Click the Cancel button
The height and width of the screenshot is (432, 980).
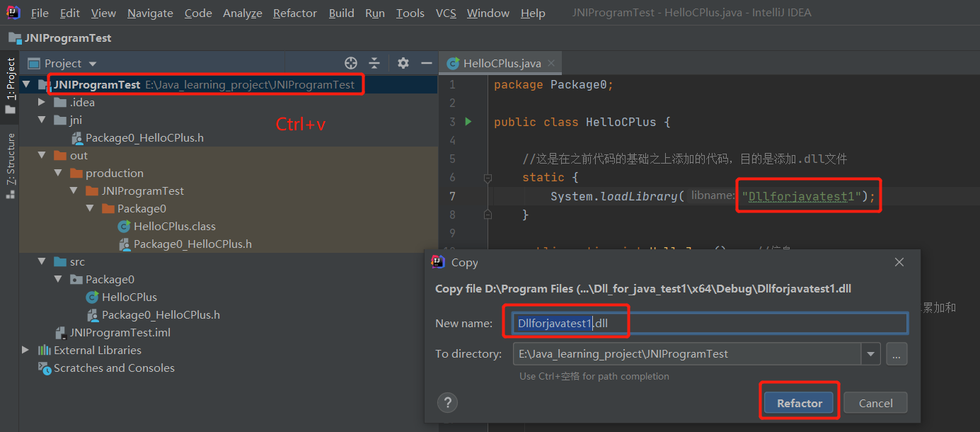pos(875,403)
